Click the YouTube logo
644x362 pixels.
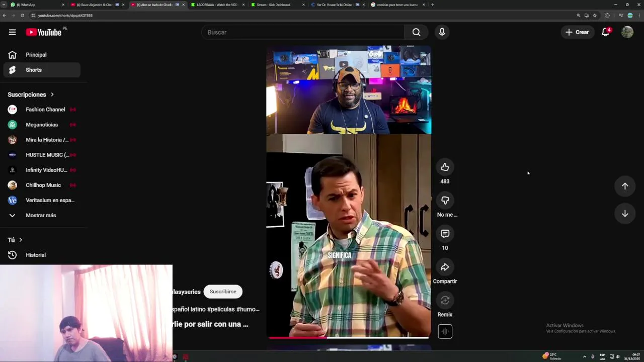click(43, 32)
